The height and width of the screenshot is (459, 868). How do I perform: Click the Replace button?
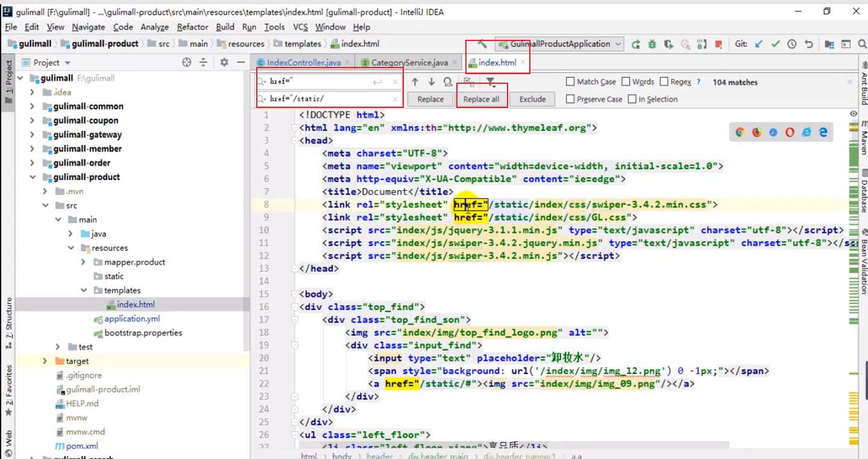[x=430, y=100]
